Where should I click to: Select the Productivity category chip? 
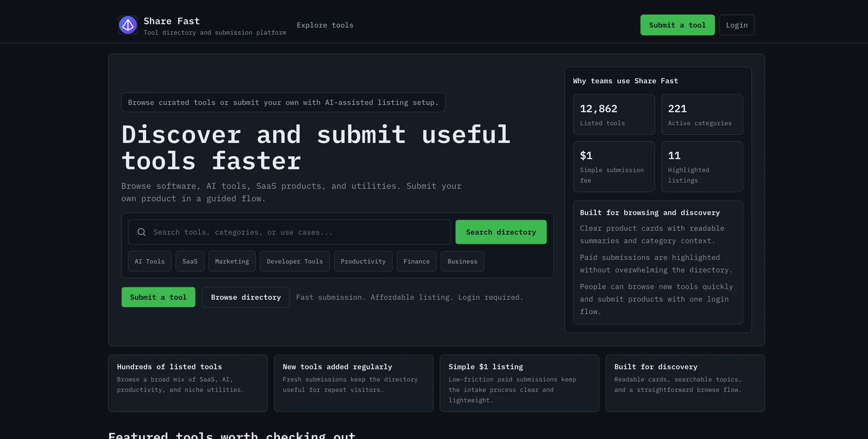click(363, 262)
